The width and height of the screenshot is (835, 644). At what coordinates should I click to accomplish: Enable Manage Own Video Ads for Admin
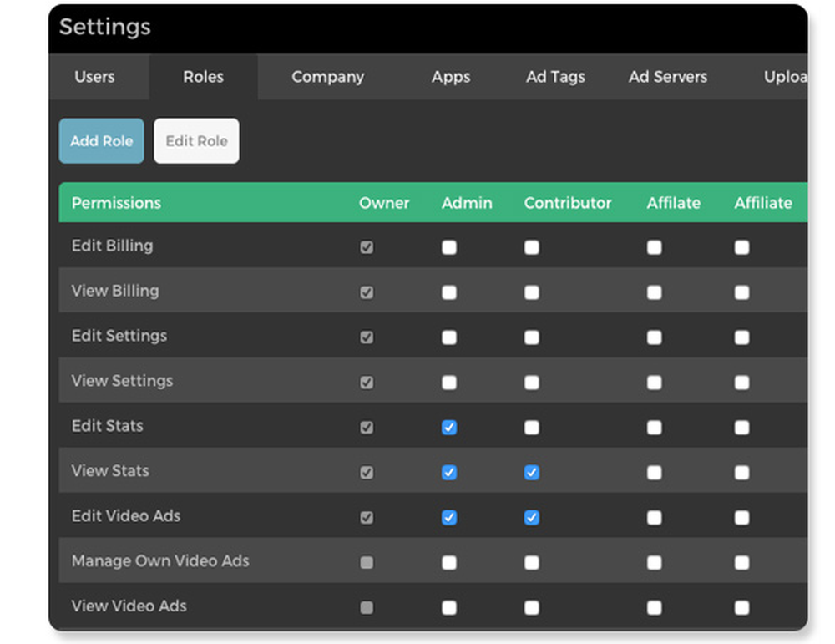coord(449,562)
